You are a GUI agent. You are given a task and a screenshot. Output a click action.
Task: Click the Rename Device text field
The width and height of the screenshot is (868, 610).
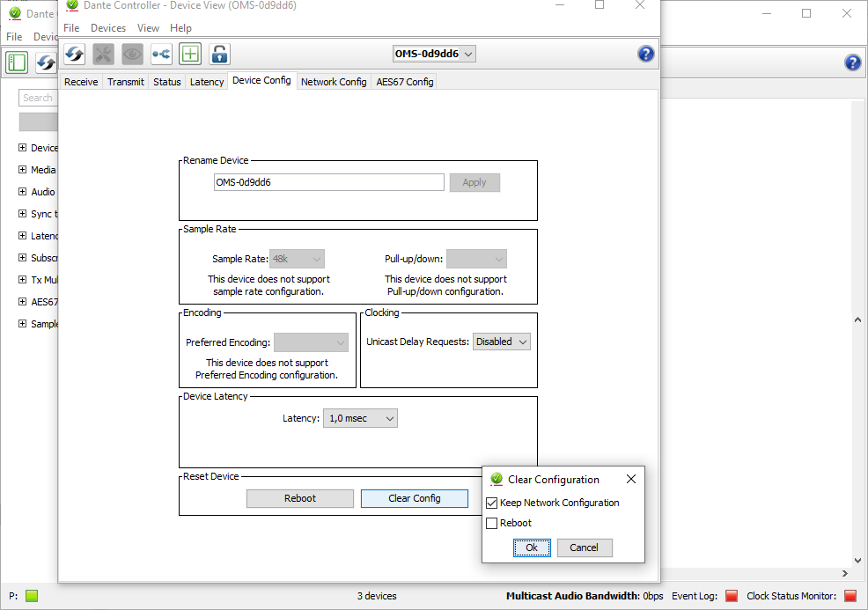tap(329, 182)
